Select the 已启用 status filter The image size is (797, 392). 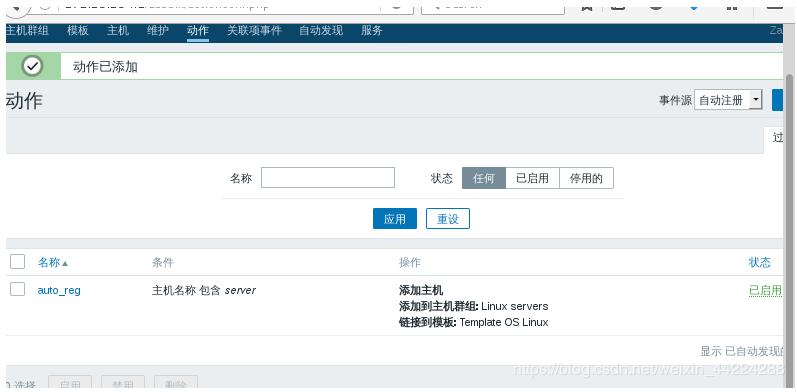[x=532, y=178]
